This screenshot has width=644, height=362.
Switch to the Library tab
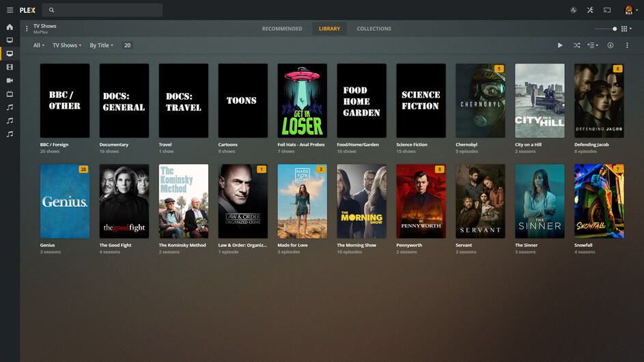pos(329,29)
